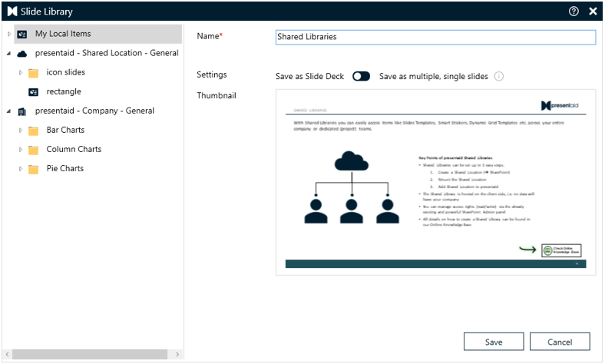605x364 pixels.
Task: Select the Pie Charts folder row
Action: pos(64,169)
